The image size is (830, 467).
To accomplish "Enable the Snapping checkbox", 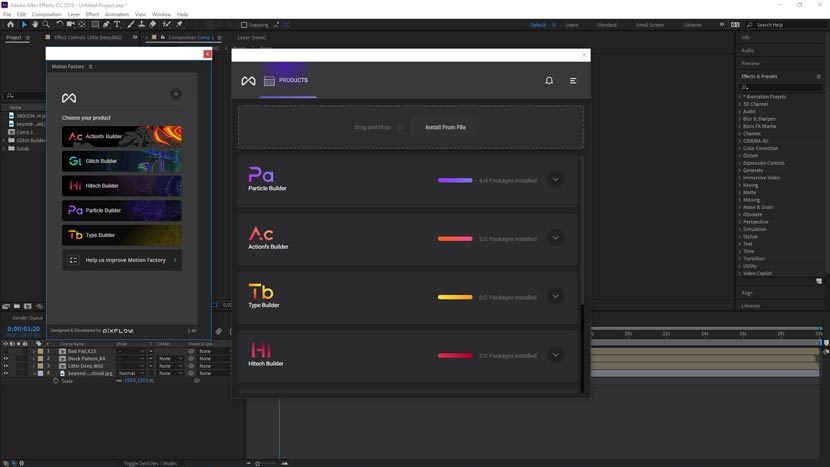I will click(244, 25).
